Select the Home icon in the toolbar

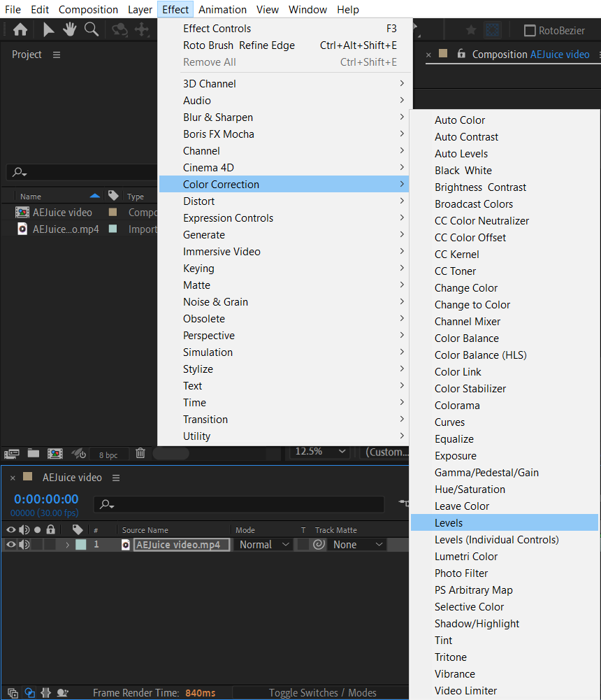coord(20,30)
